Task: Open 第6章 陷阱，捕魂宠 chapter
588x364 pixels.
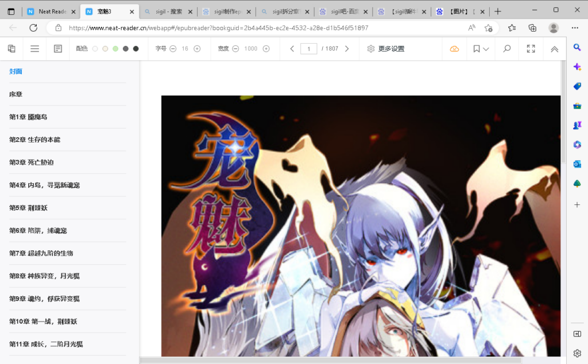Action: 38,231
